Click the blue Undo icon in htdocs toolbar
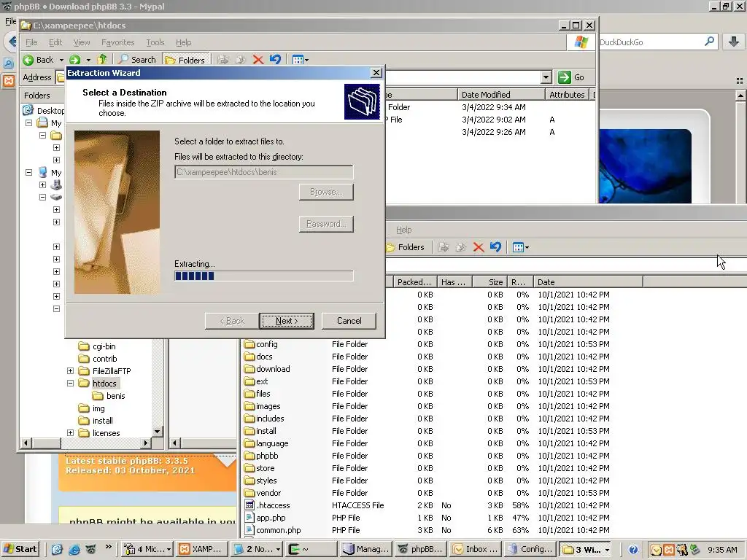 (x=275, y=60)
